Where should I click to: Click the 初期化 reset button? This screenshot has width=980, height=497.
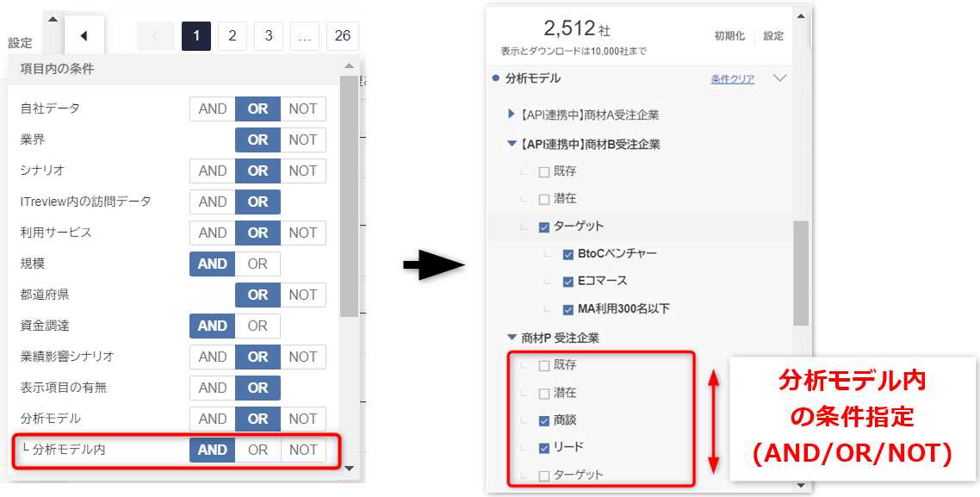tap(729, 36)
